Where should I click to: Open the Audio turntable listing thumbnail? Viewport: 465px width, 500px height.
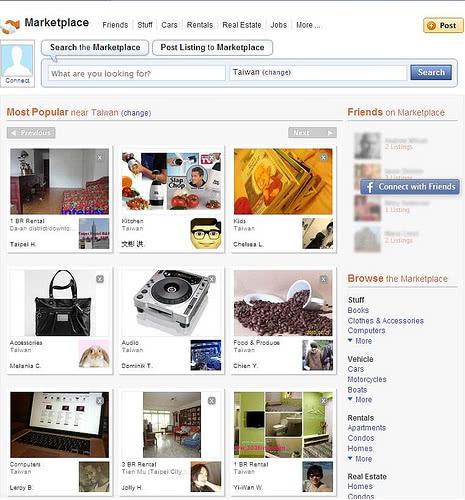coord(171,303)
